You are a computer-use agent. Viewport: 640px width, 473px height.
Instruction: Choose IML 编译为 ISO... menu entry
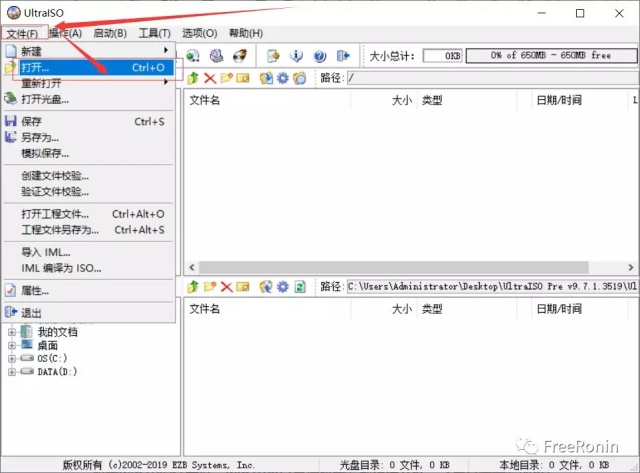tap(89, 268)
